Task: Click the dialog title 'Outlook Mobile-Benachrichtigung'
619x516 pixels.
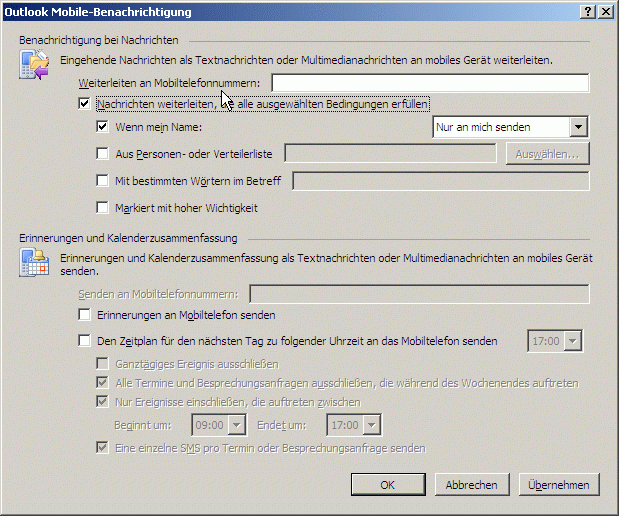Action: coord(98,12)
